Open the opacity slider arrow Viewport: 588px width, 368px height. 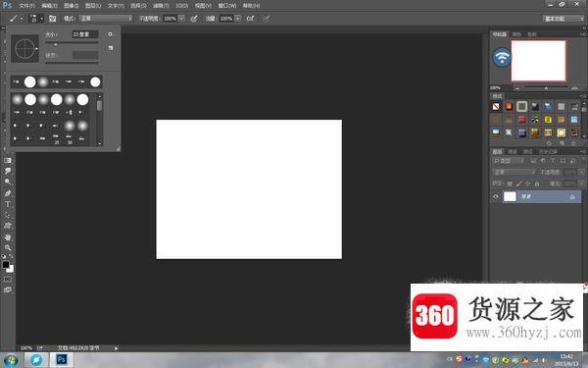[181, 19]
